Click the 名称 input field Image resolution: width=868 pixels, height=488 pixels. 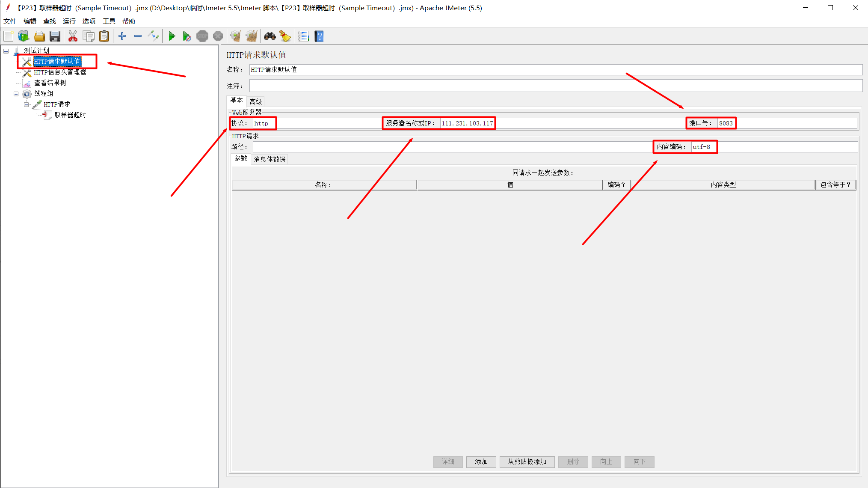coord(556,70)
